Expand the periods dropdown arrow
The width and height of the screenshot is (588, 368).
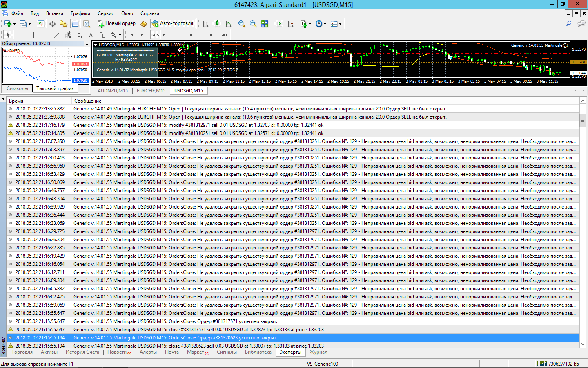point(325,24)
